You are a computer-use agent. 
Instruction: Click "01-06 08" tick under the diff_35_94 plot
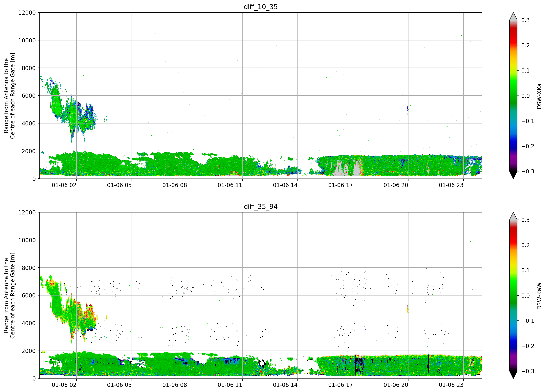click(x=175, y=385)
